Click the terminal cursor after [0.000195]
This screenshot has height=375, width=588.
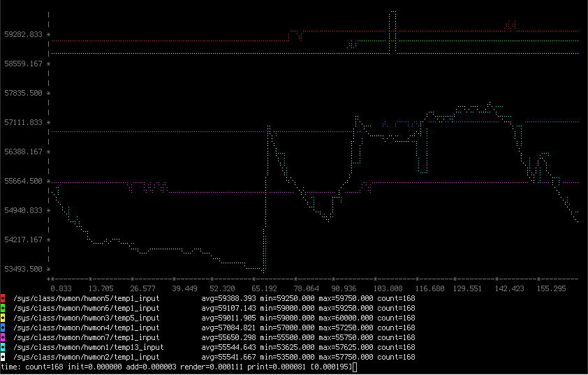point(355,367)
